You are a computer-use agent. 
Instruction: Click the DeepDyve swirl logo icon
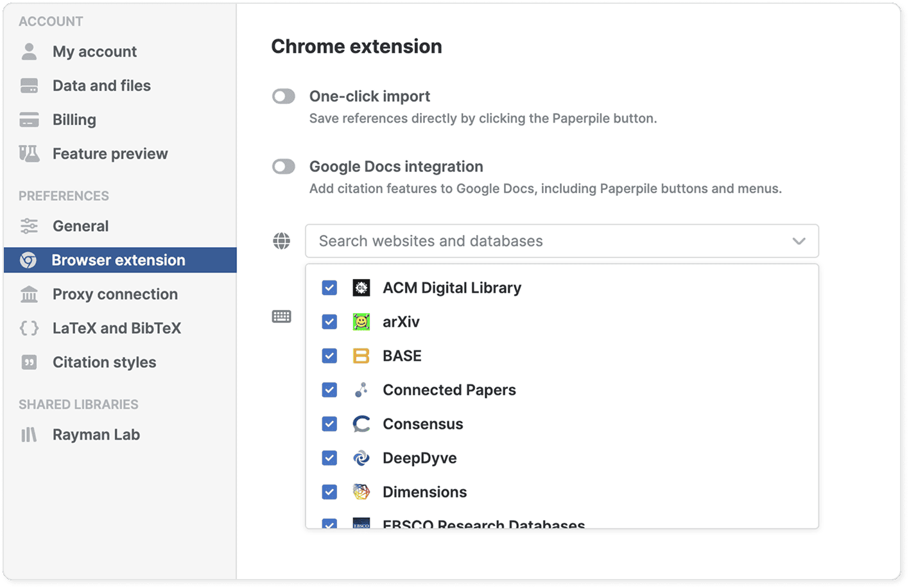point(361,458)
